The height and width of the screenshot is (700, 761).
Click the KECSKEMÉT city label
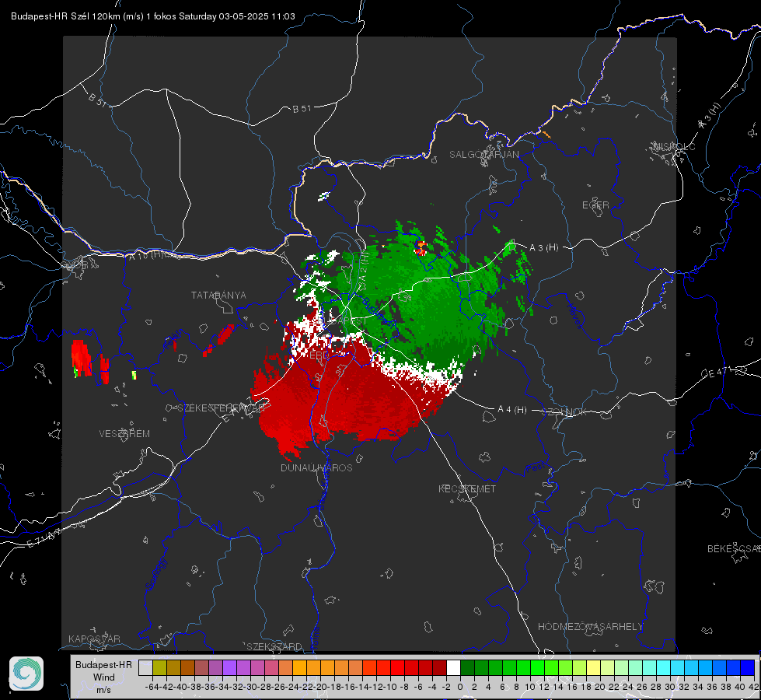click(x=467, y=488)
